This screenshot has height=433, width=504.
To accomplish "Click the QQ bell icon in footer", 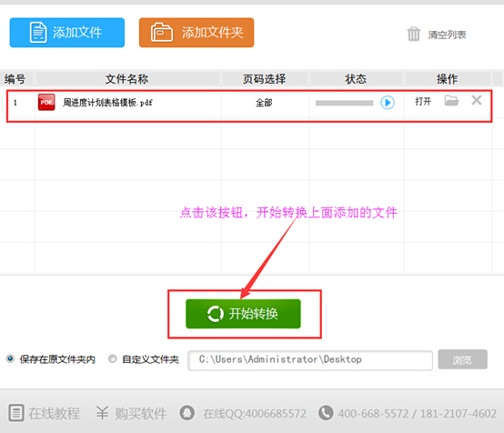I will click(x=187, y=413).
